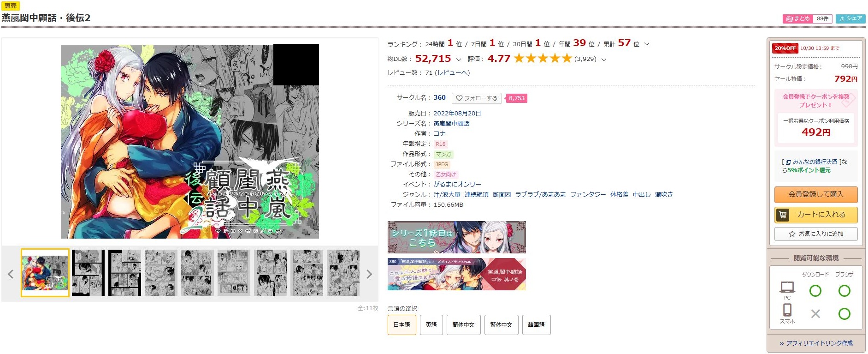Click the シェア share icon button
868x354 pixels.
850,18
